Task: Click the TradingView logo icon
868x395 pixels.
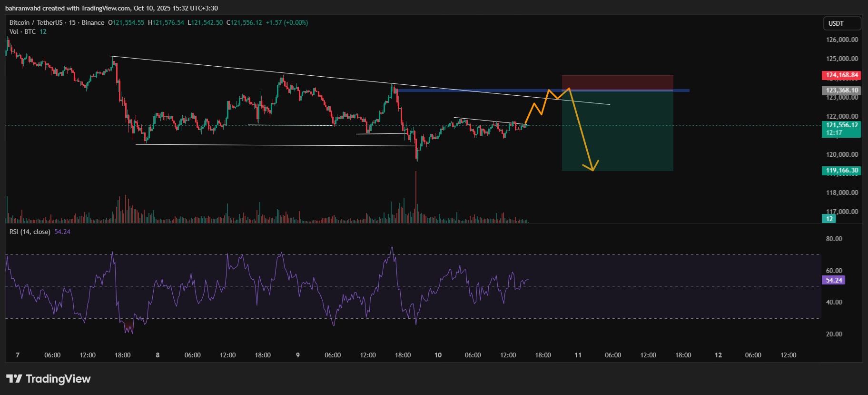Action: tap(14, 379)
